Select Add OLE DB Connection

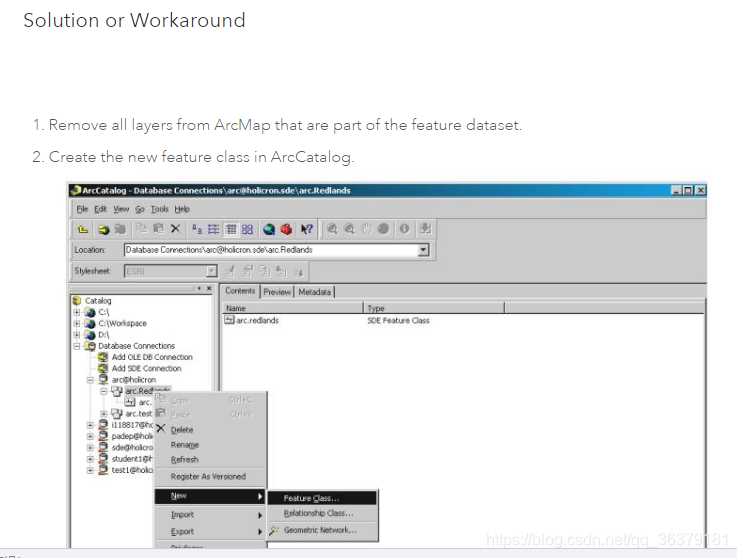152,357
